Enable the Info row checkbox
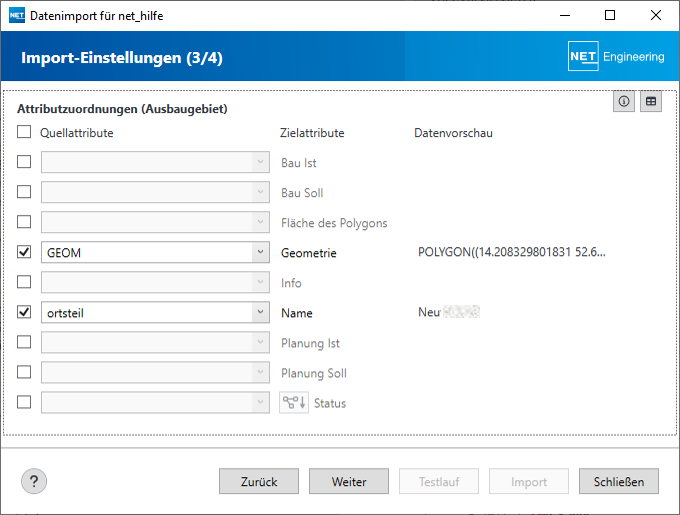This screenshot has width=680, height=515. 24,282
